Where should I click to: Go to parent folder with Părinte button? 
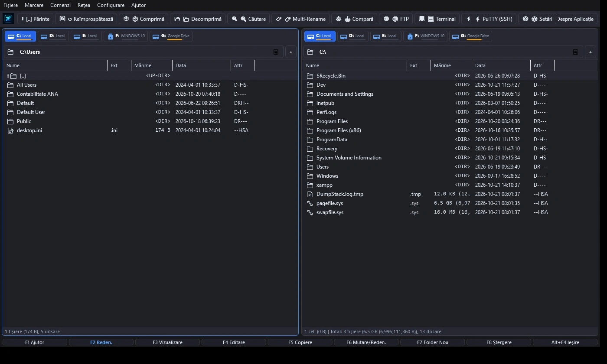(x=35, y=19)
